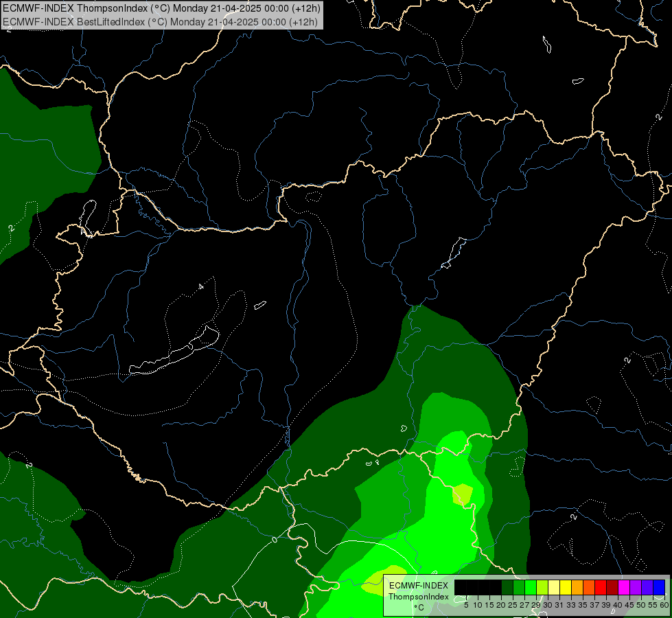Click the legend tick value '20'
The width and height of the screenshot is (672, 618).
coord(501,605)
